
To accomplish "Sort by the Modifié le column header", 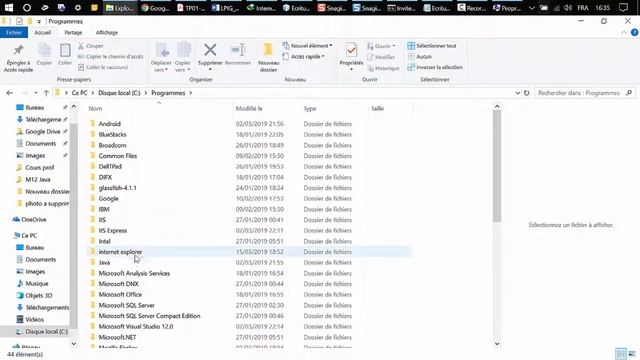I will (249, 109).
